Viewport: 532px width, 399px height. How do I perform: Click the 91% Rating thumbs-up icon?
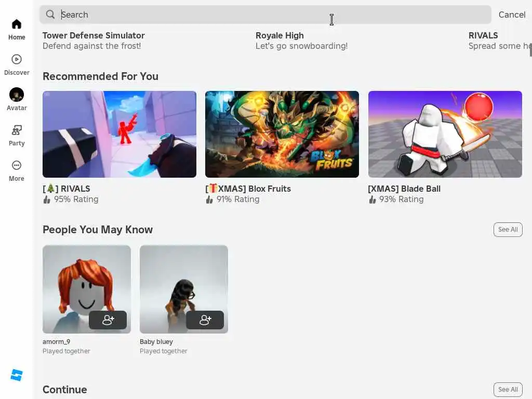tap(209, 199)
